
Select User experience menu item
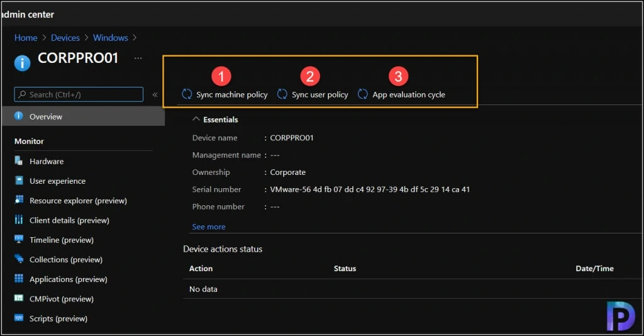pyautogui.click(x=57, y=181)
